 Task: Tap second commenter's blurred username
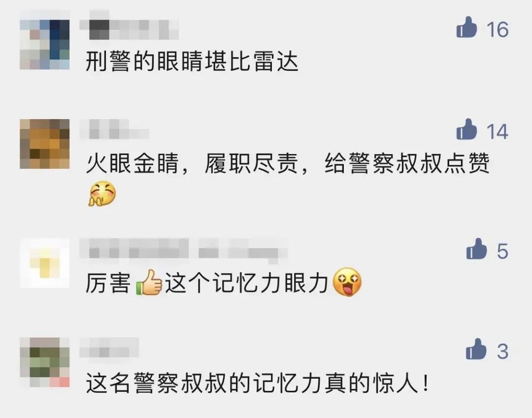[x=114, y=129]
